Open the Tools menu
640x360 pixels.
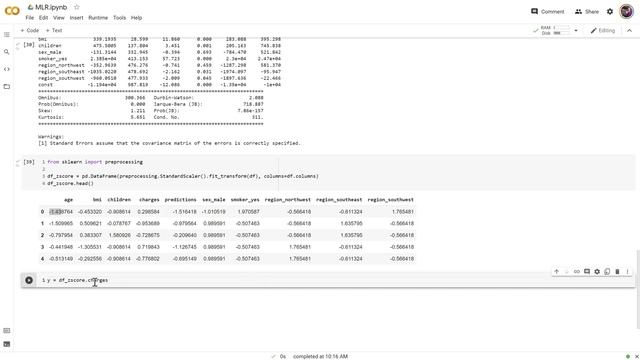click(119, 18)
